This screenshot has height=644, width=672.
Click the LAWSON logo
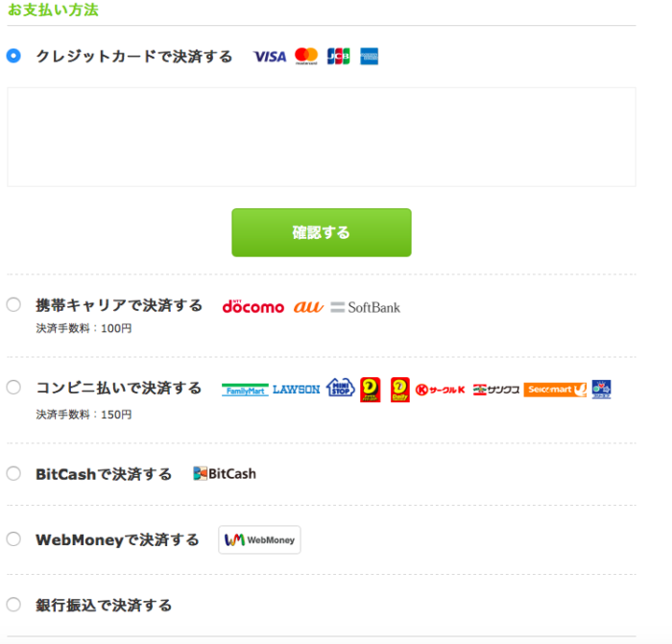point(296,390)
